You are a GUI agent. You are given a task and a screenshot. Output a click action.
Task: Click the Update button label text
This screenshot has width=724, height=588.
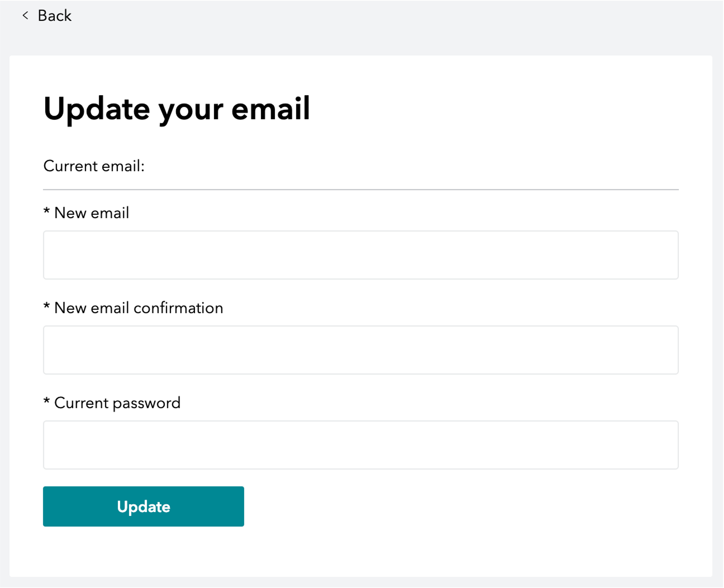(x=143, y=507)
